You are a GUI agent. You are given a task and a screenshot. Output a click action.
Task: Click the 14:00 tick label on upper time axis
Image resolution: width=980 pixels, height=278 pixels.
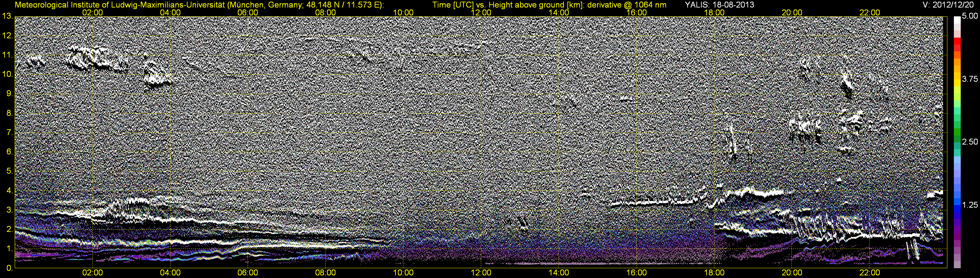pos(559,12)
